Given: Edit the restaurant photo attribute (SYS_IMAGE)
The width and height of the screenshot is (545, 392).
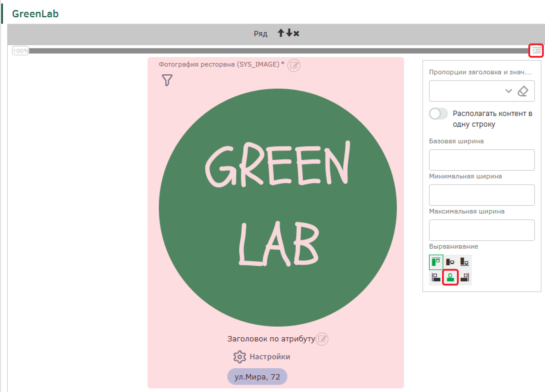Looking at the screenshot, I should (294, 65).
